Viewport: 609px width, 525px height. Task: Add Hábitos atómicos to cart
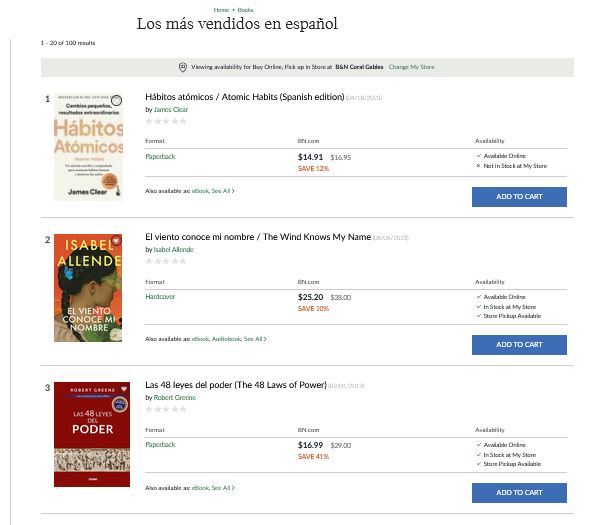tap(519, 197)
